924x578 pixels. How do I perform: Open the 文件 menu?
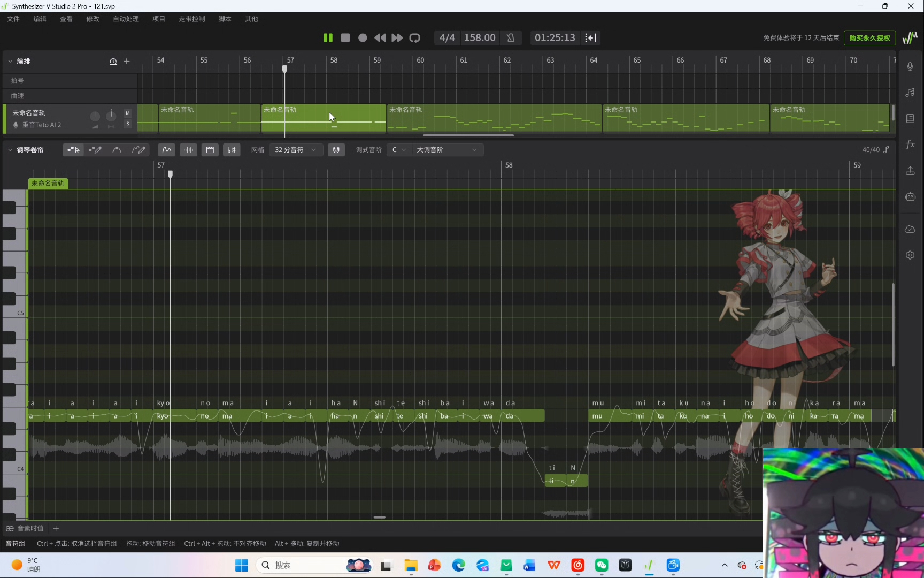13,19
